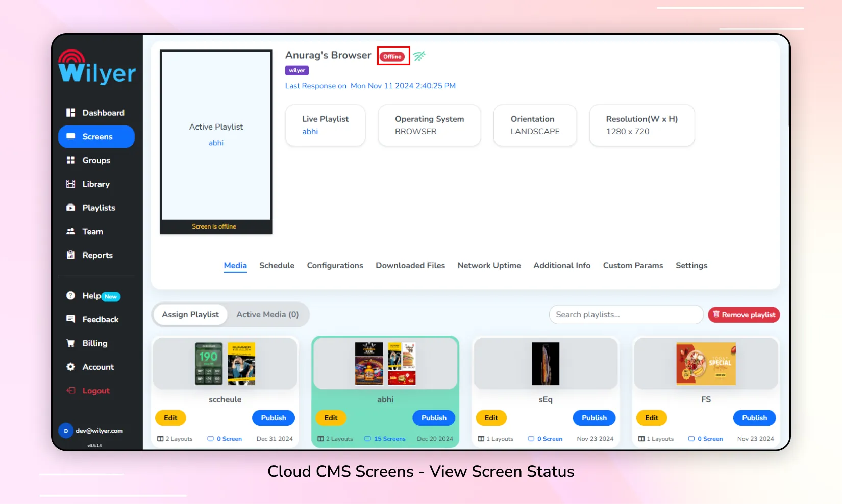Click the dev@wilyer.com avatar circle
842x504 pixels.
(66, 431)
